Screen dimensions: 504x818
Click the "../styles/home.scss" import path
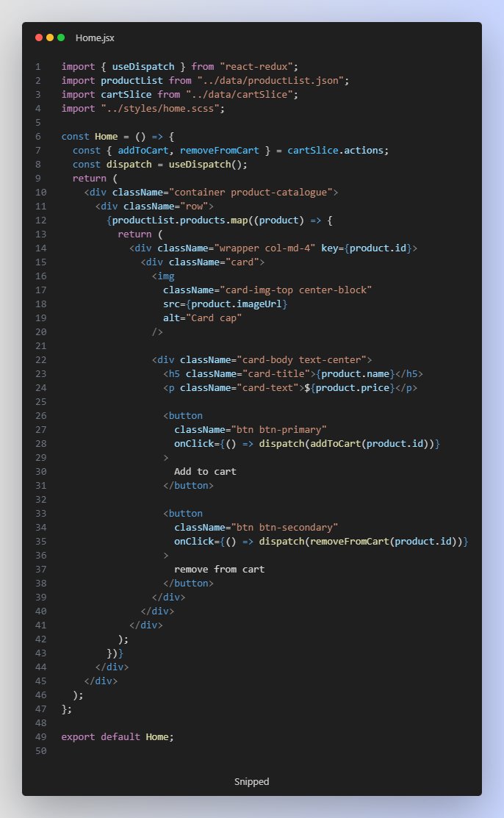point(160,109)
